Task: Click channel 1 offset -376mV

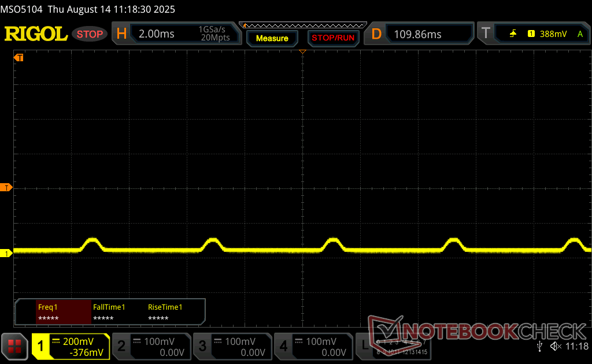Action: click(x=87, y=352)
